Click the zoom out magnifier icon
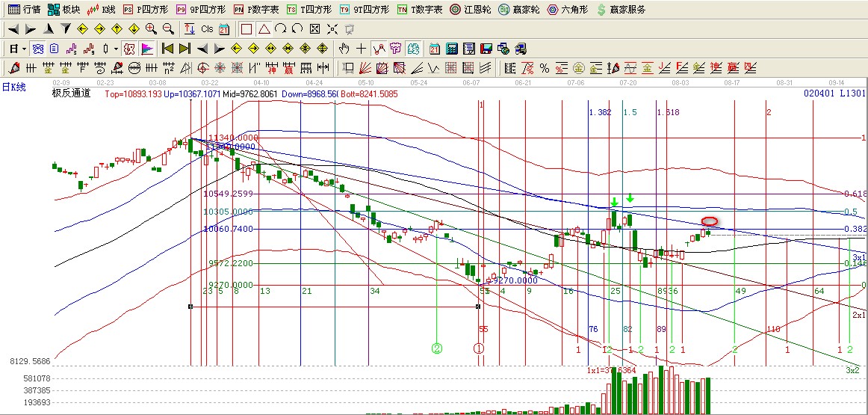The width and height of the screenshot is (868, 415). point(168,29)
